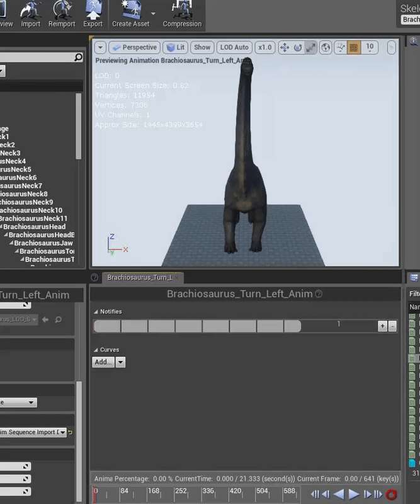Click the skeleton tree search field
The width and height of the screenshot is (420, 504).
coord(37,57)
